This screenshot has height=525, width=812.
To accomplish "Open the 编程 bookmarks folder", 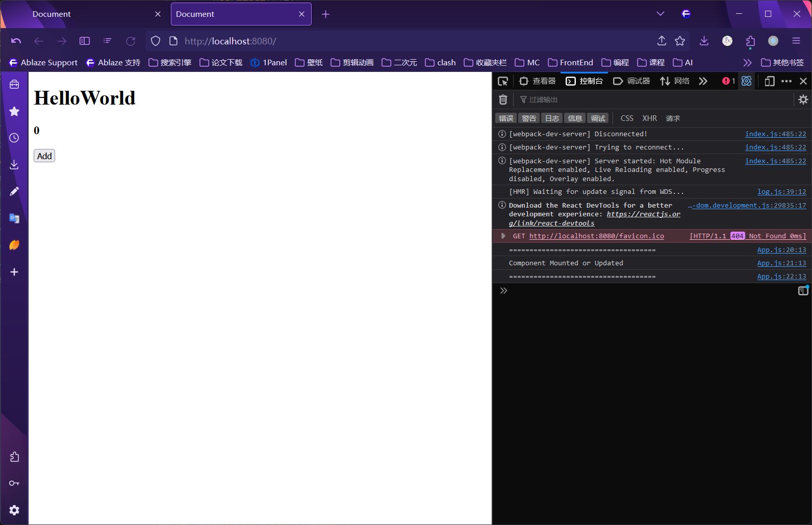I will tap(615, 63).
